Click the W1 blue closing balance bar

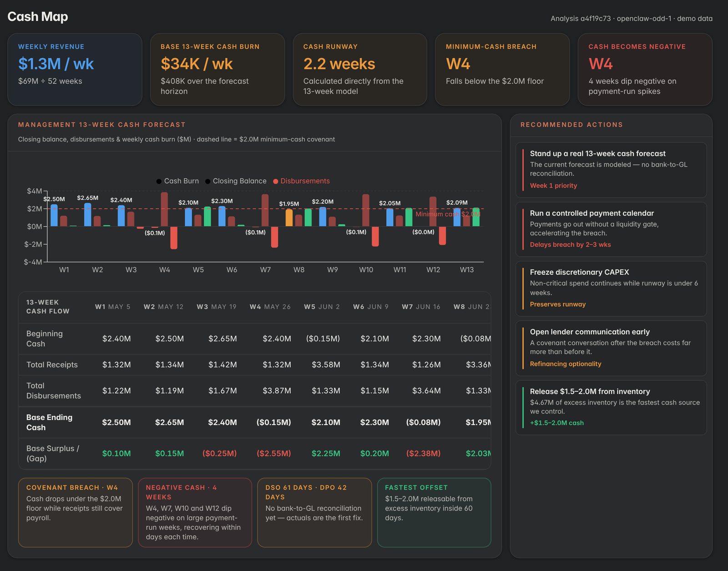(54, 215)
